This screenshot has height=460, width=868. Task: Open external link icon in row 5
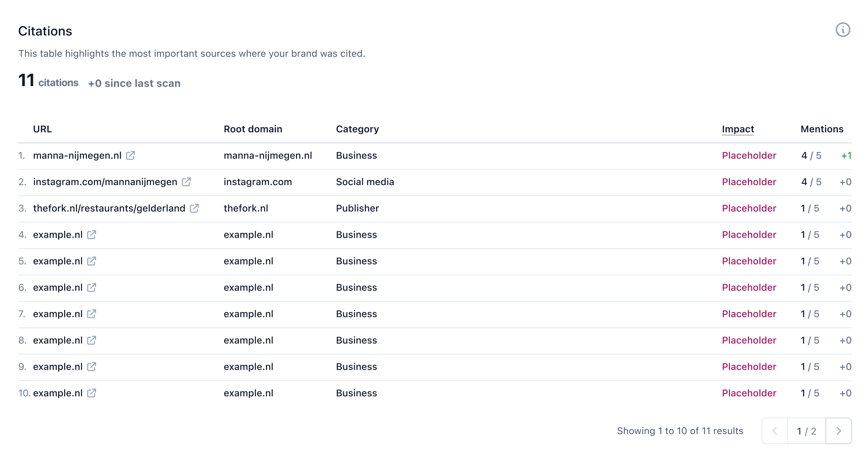click(91, 261)
